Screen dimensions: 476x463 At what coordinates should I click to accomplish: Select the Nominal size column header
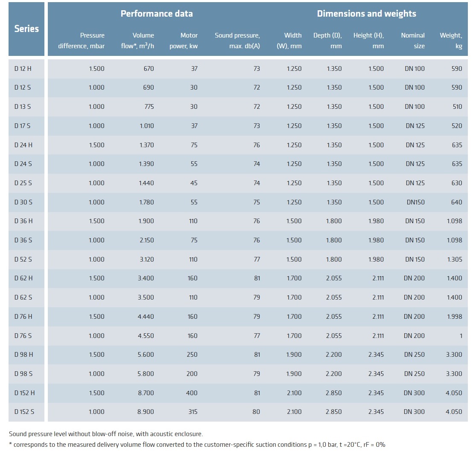click(x=413, y=41)
